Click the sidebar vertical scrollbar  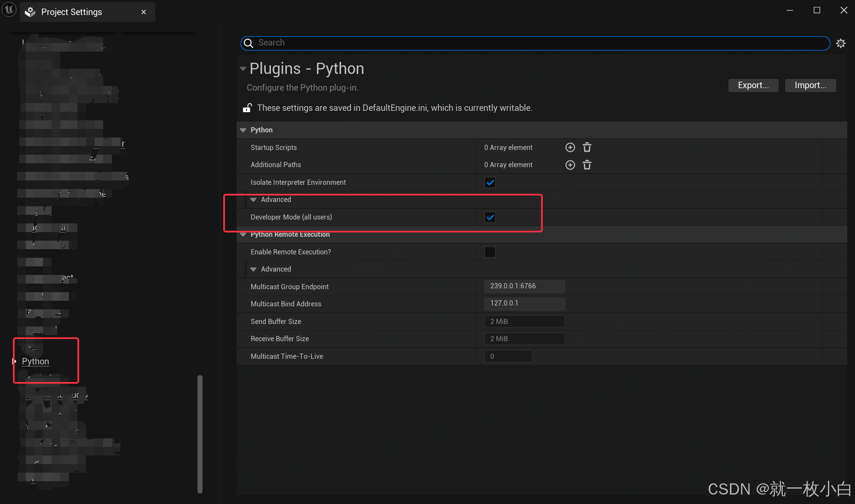200,434
